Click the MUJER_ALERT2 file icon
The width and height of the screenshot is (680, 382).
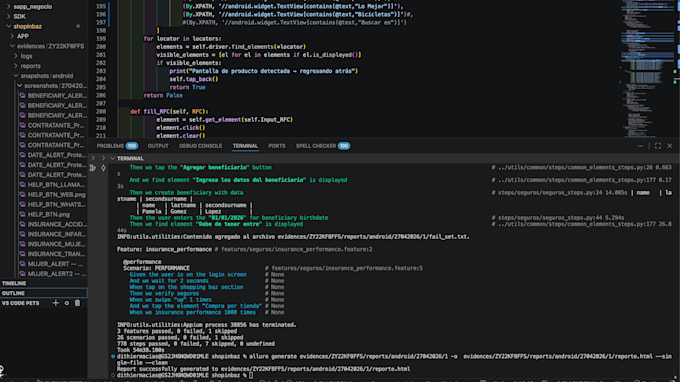[23, 274]
